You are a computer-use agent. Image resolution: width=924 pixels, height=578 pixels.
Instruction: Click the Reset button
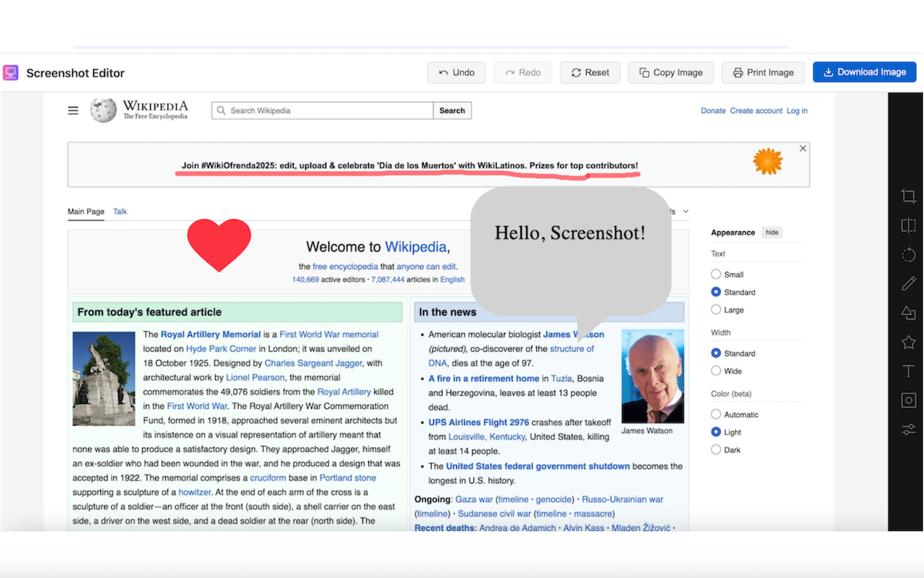tap(590, 72)
